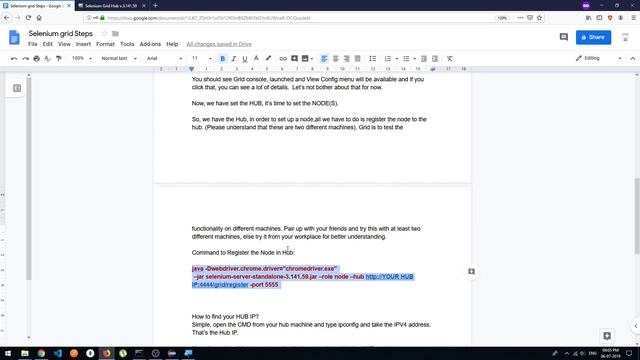Image resolution: width=640 pixels, height=360 pixels.
Task: Switch to the Selenium Grid Hub browser tab
Action: [x=111, y=6]
